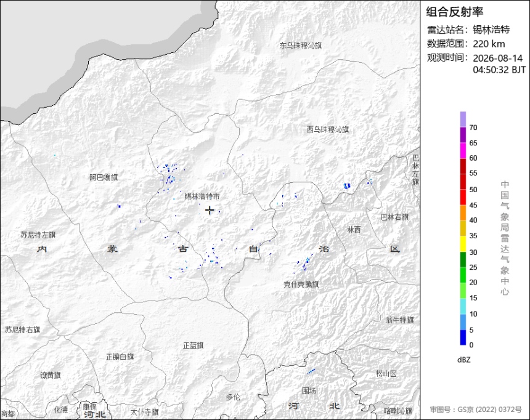Click the 西乌珠穆沁旗 map label

327,129
